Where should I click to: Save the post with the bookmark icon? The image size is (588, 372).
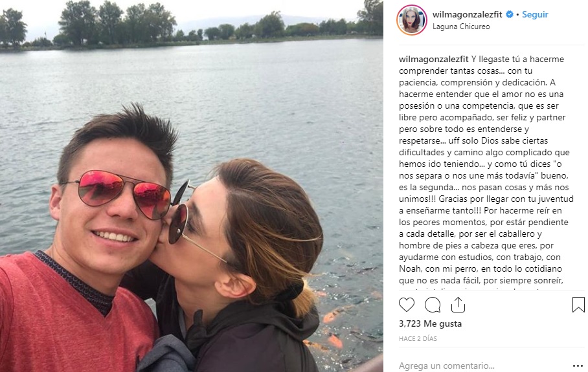pyautogui.click(x=578, y=305)
